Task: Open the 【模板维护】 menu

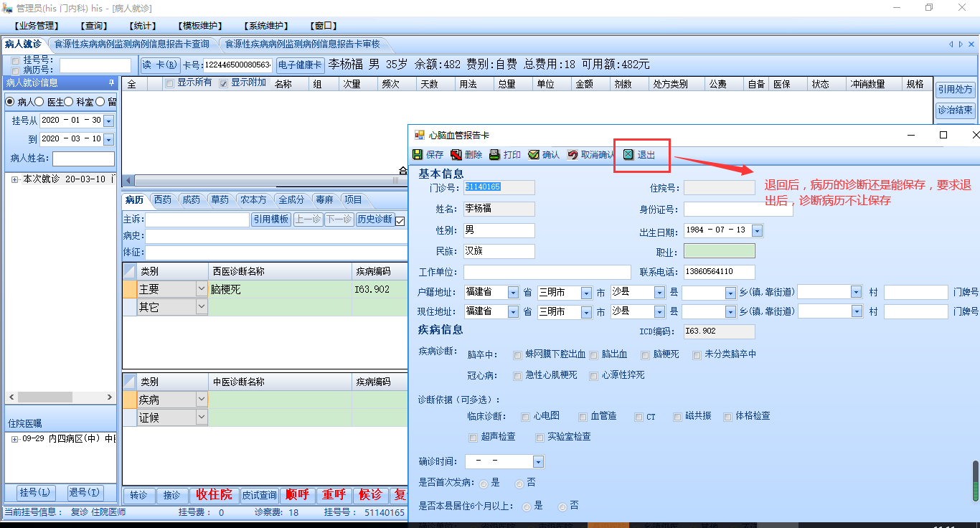Action: [x=199, y=26]
